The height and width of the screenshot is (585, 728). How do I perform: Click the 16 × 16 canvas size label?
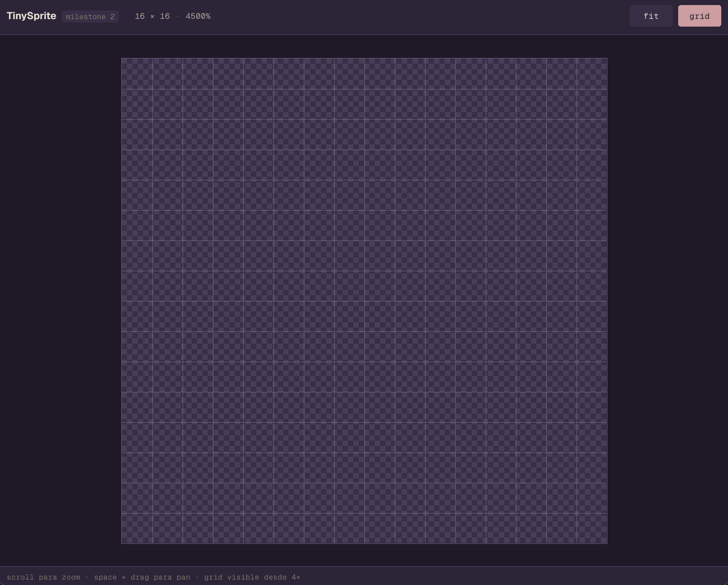click(152, 16)
